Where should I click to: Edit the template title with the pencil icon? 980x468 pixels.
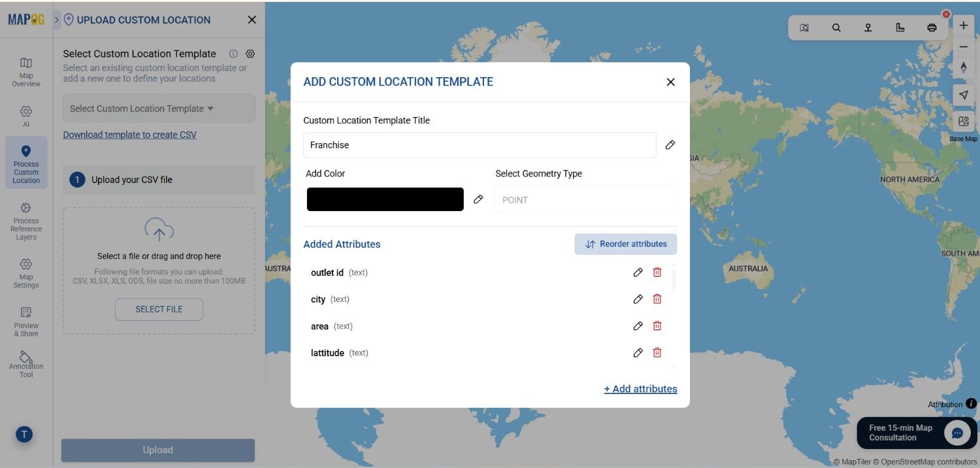(x=670, y=144)
